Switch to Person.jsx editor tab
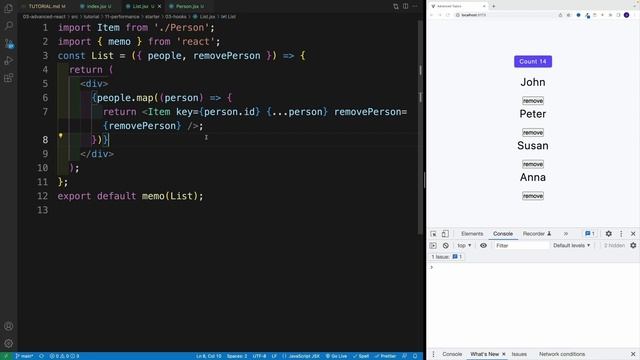This screenshot has height=360, width=640. click(x=187, y=6)
